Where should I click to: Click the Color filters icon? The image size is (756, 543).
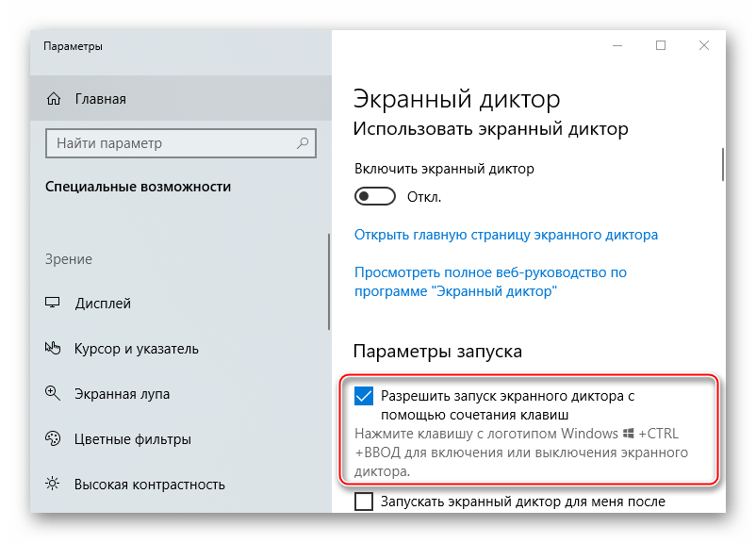(54, 439)
